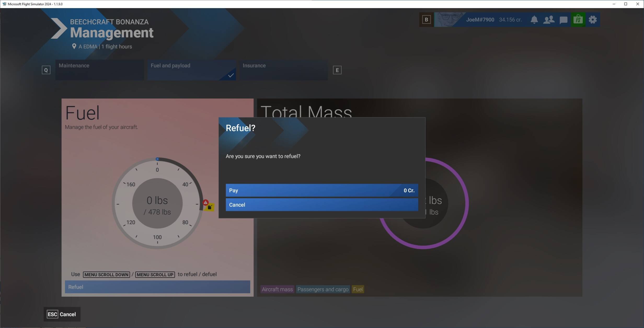
Task: Confirm refuel with the Pay button
Action: tap(322, 190)
